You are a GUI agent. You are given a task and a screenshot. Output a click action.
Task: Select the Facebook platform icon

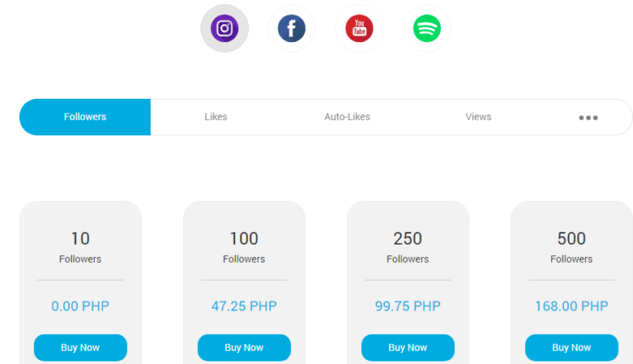pos(291,29)
